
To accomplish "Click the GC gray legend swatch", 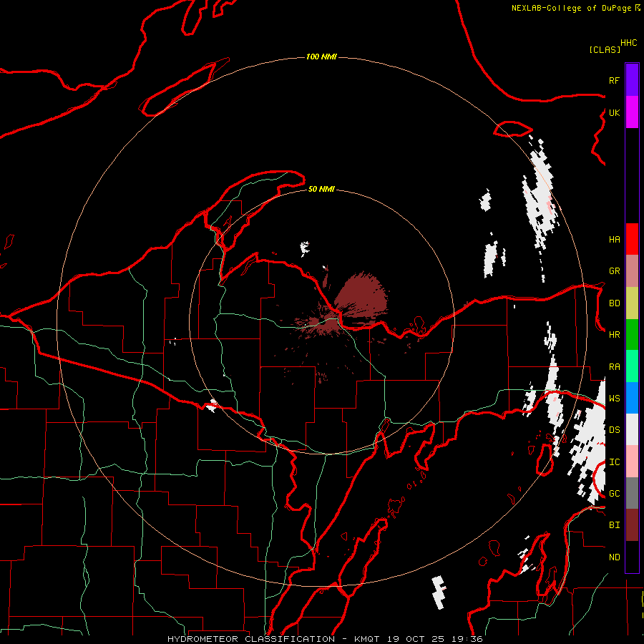I will (x=632, y=493).
